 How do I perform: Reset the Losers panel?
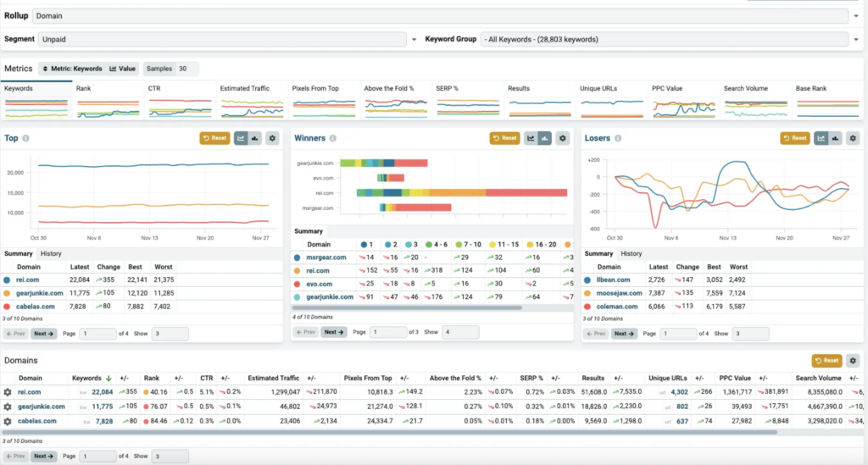pos(795,138)
